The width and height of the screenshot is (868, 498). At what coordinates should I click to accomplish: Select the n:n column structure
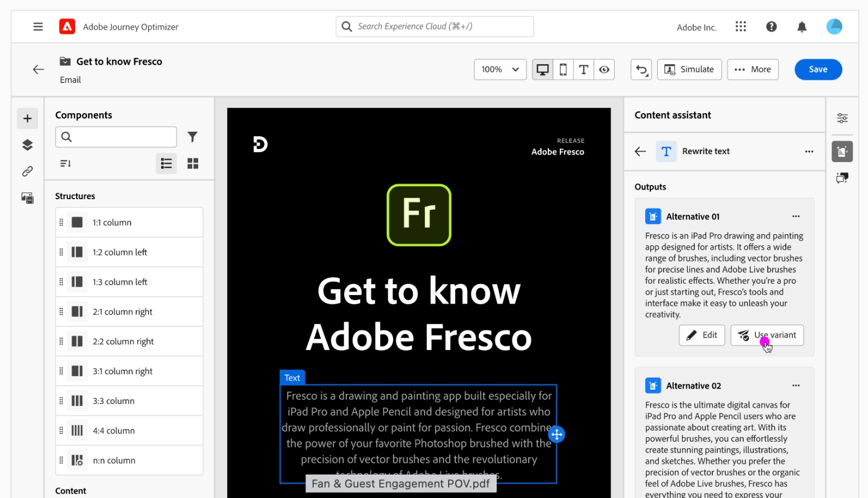(x=129, y=460)
